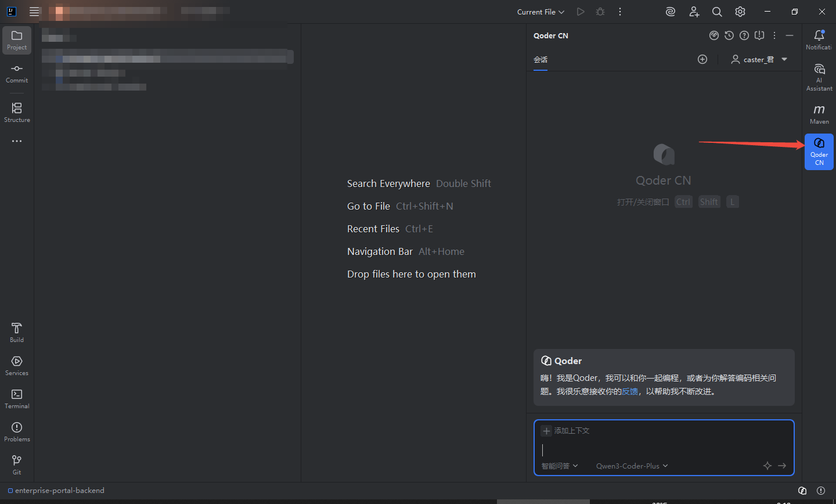Viewport: 836px width, 504px height.
Task: Click the Qoder gauge icon in panel header
Action: coord(714,35)
